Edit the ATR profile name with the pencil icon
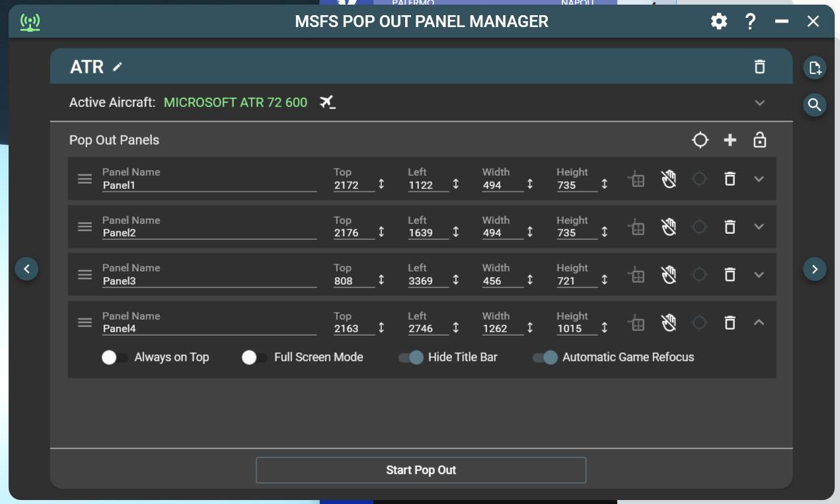Image resolution: width=840 pixels, height=504 pixels. tap(118, 67)
